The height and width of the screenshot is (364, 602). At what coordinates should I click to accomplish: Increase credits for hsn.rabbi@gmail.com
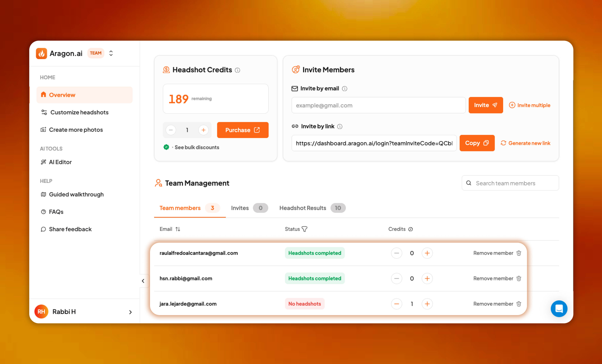(427, 279)
